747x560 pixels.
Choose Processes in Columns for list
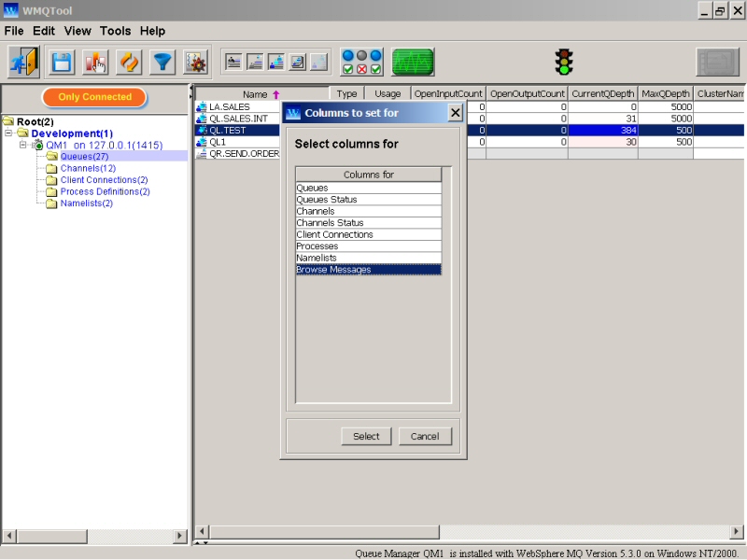[x=368, y=246]
